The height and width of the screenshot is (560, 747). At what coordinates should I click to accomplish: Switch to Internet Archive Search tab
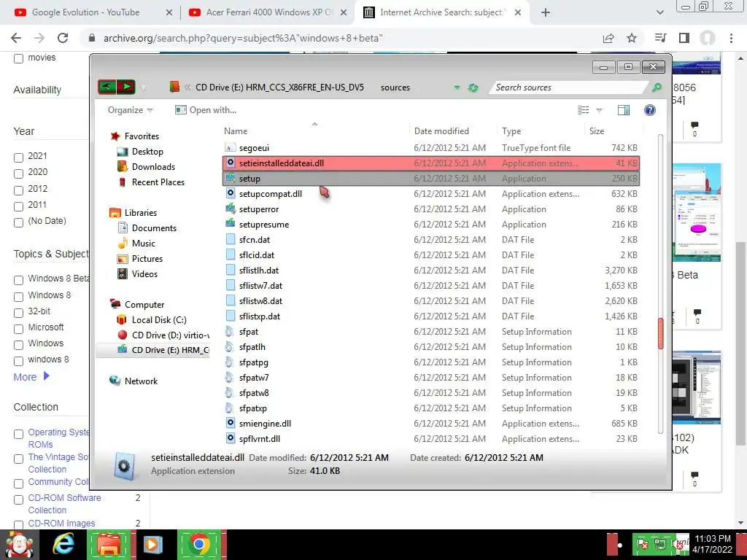point(442,12)
